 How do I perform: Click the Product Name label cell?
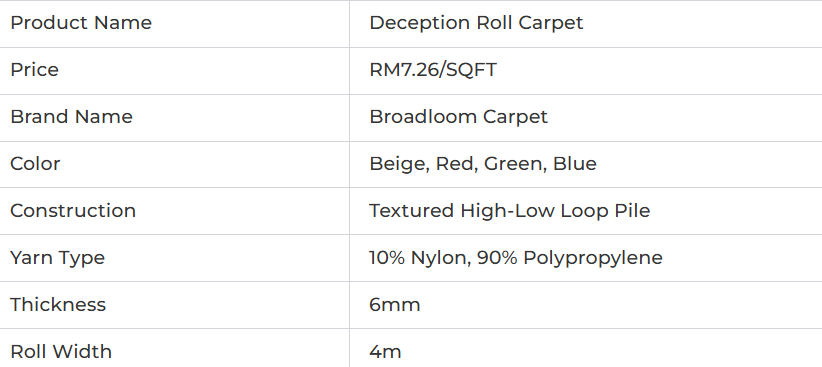point(175,24)
